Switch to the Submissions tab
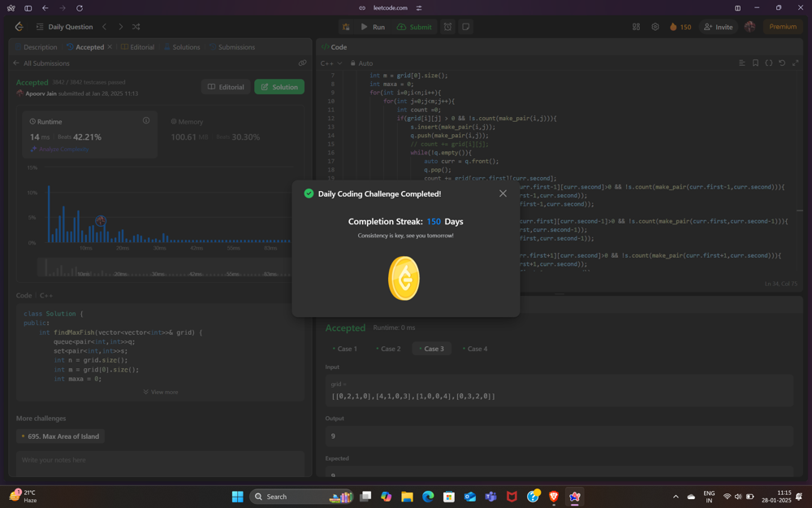The width and height of the screenshot is (812, 508). point(232,46)
